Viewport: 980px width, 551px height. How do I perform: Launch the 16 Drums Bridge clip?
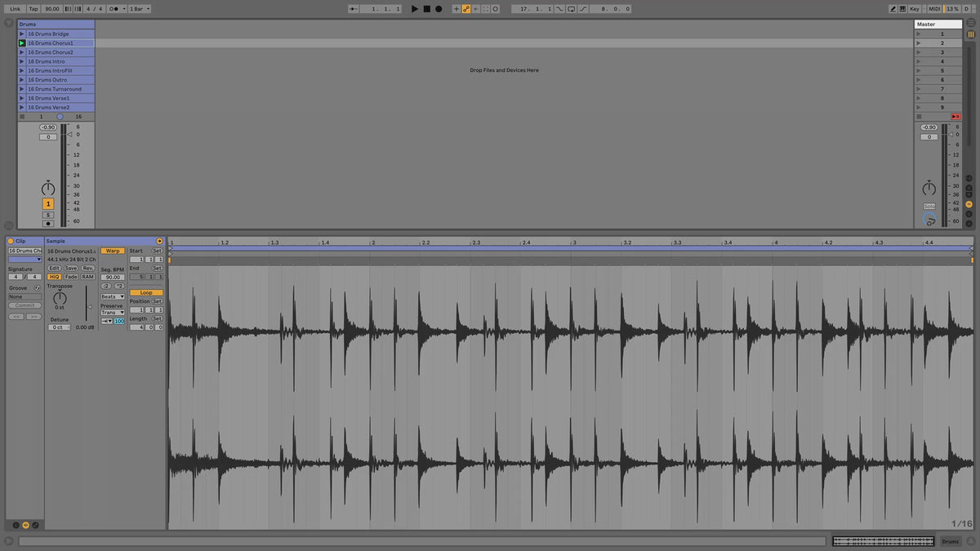click(22, 33)
